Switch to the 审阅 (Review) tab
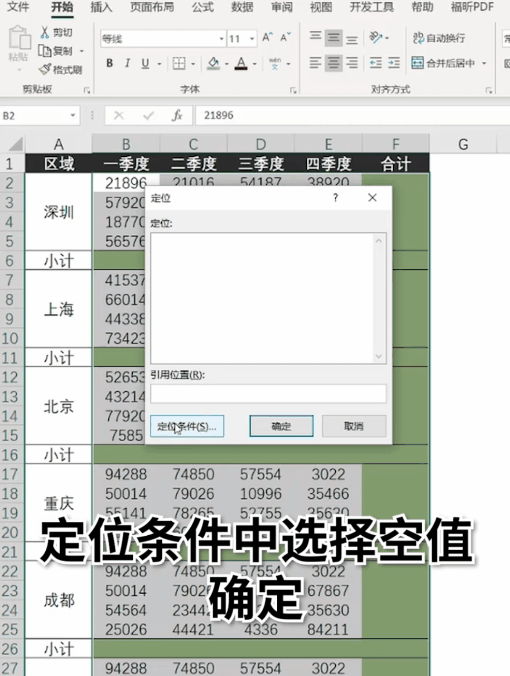Screen dimensions: 510x676 [x=282, y=6]
